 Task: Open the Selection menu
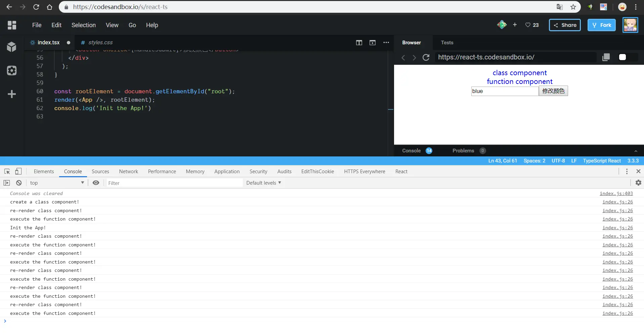click(x=84, y=25)
